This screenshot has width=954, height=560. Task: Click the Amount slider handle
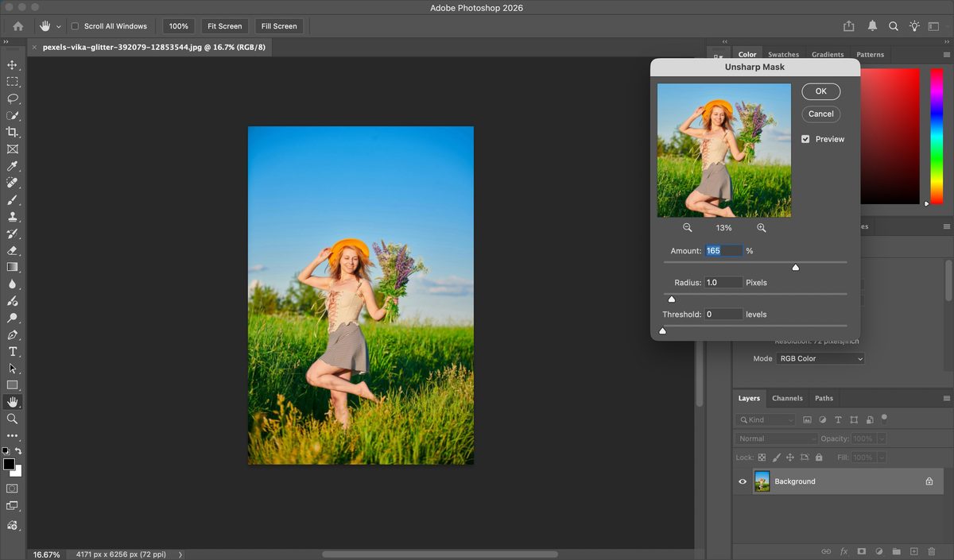coord(795,268)
